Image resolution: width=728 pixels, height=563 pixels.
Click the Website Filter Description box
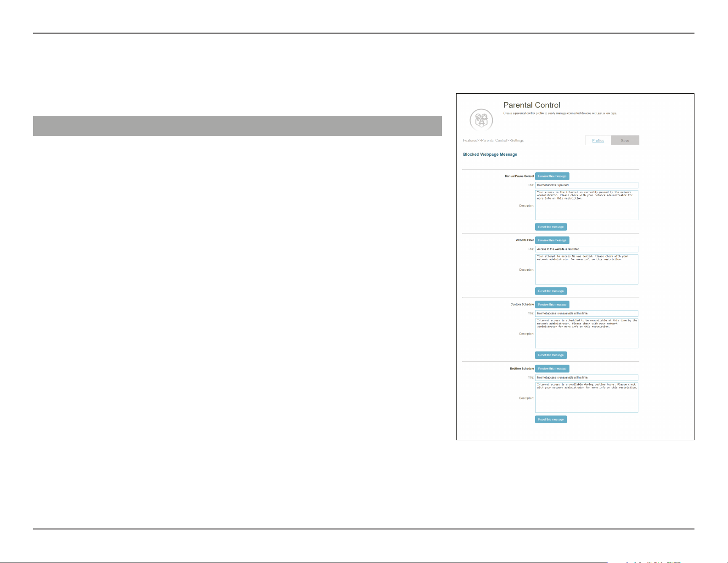[587, 269]
